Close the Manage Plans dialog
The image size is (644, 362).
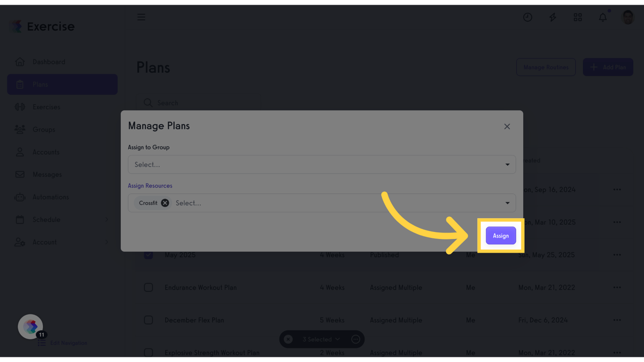507,126
